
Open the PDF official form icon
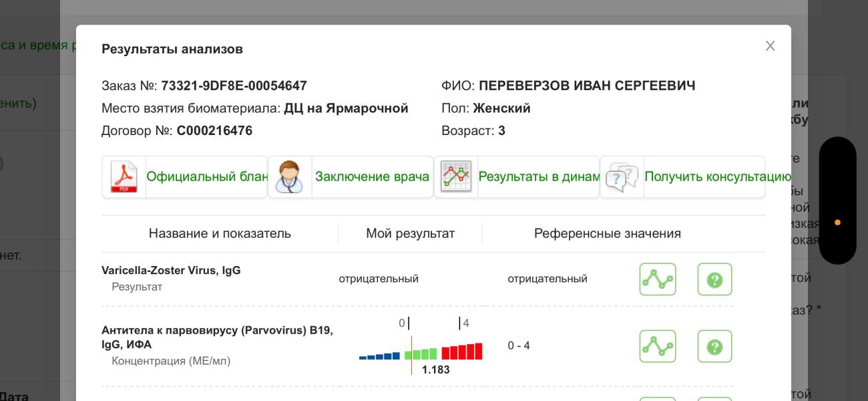coord(124,177)
